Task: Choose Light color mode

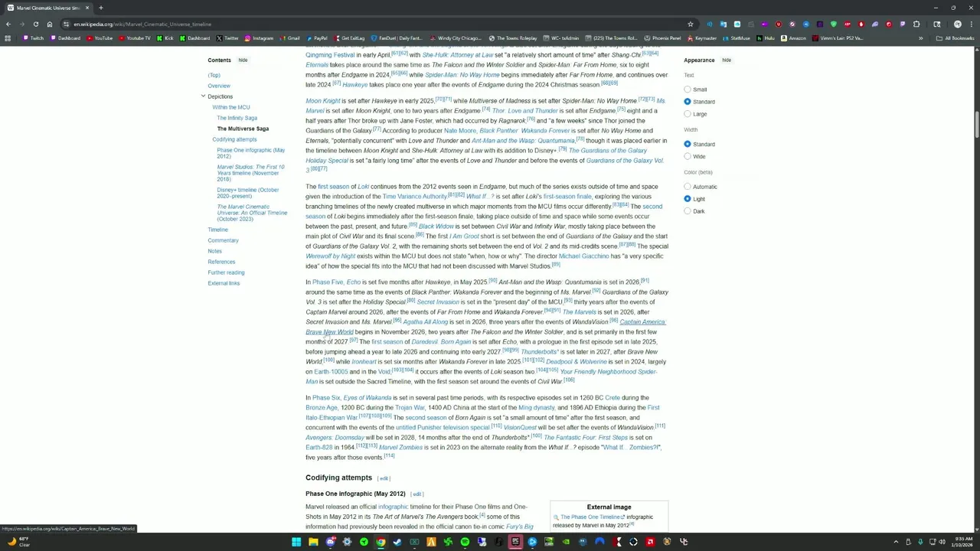Action: click(x=688, y=199)
